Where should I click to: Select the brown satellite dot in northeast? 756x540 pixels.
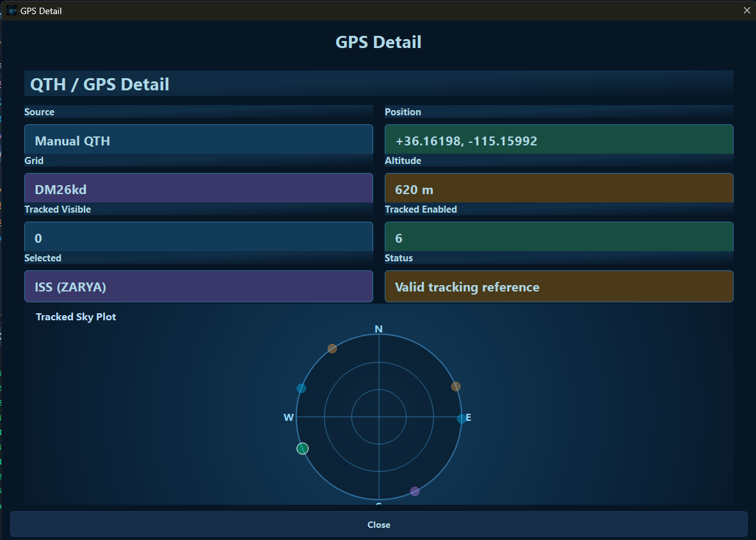456,386
